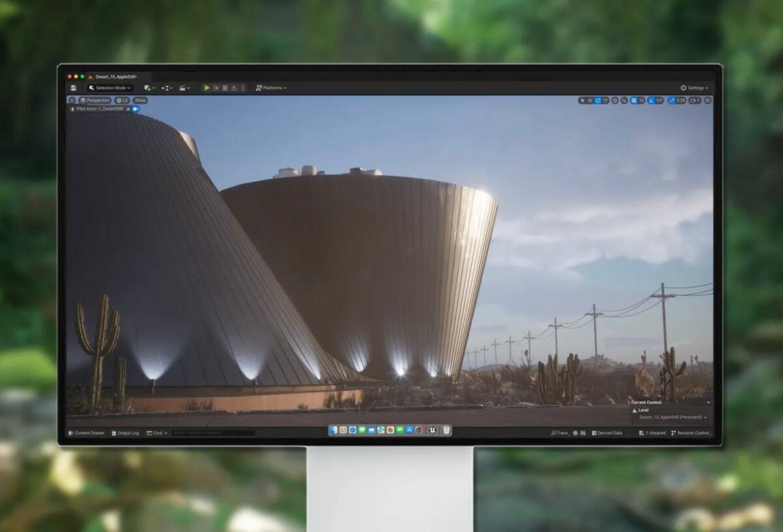
Task: Open the Lit view mode menu
Action: point(122,100)
